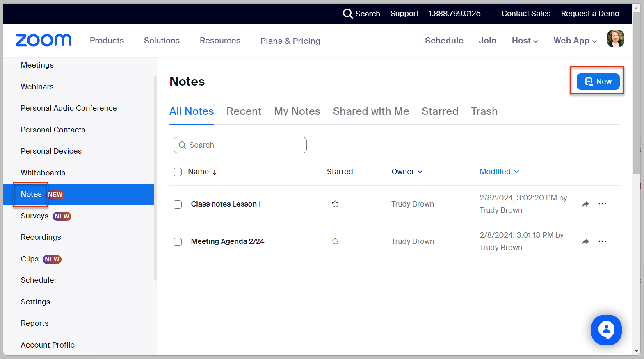Click the Join link
The width and height of the screenshot is (644, 359).
click(488, 41)
